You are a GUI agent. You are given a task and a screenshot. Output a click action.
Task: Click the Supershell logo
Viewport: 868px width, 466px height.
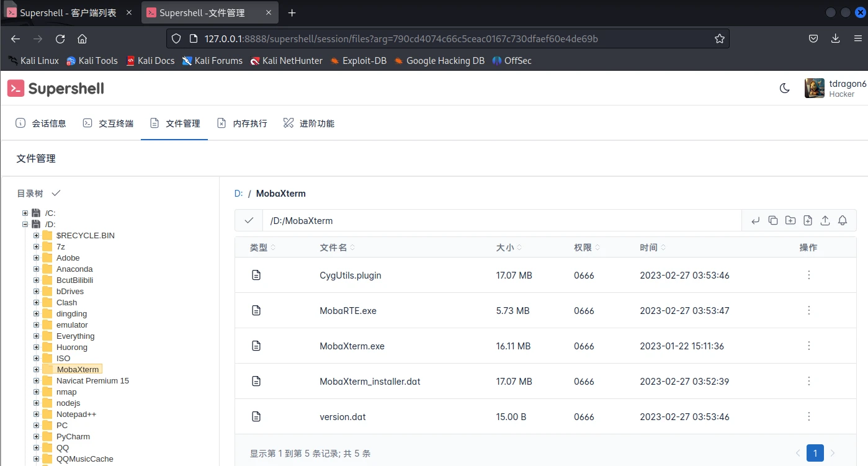tap(56, 88)
